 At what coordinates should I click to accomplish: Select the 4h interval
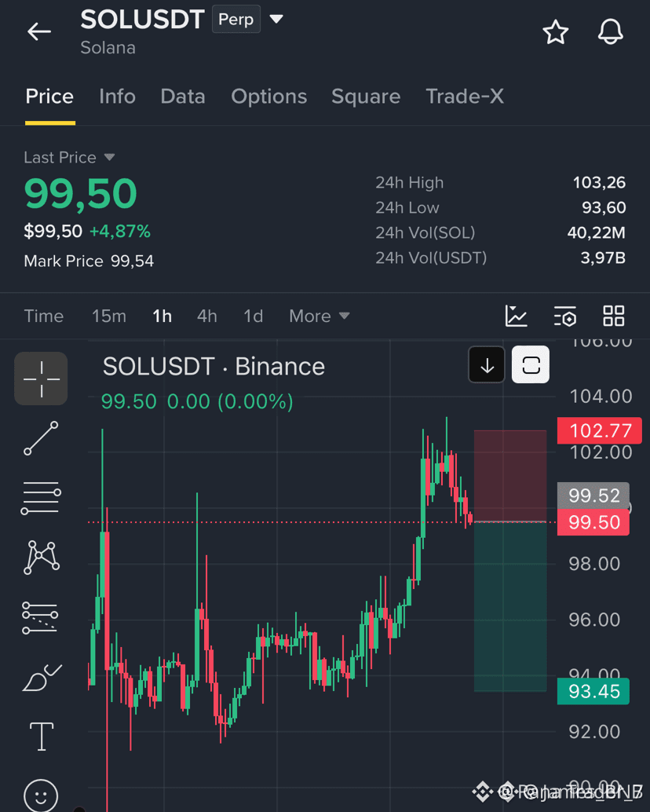pos(207,316)
